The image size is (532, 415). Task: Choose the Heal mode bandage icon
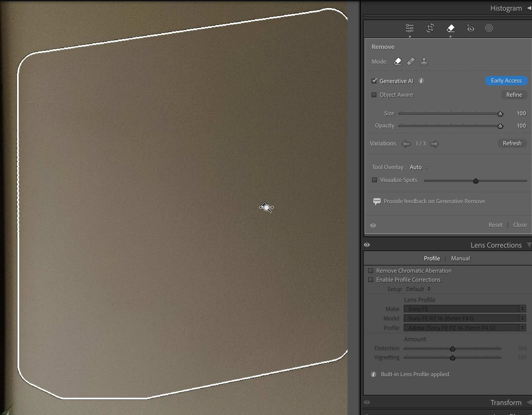point(411,61)
